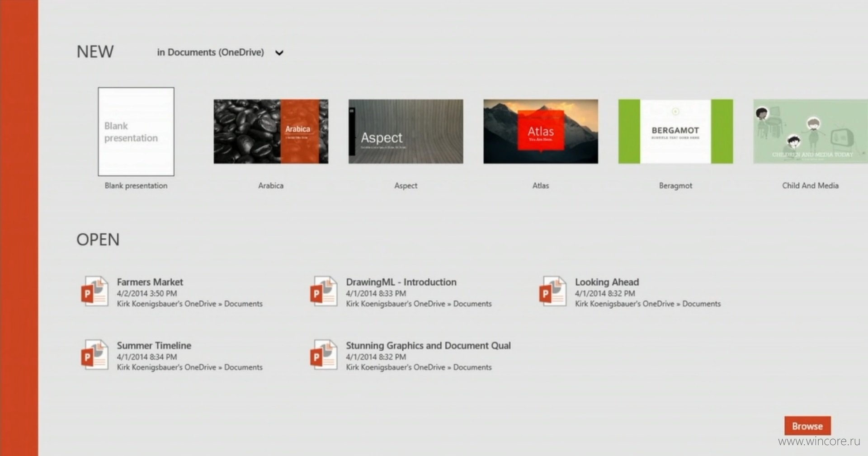This screenshot has width=868, height=456.
Task: Click the 'Child And Media' caption label
Action: pos(811,185)
